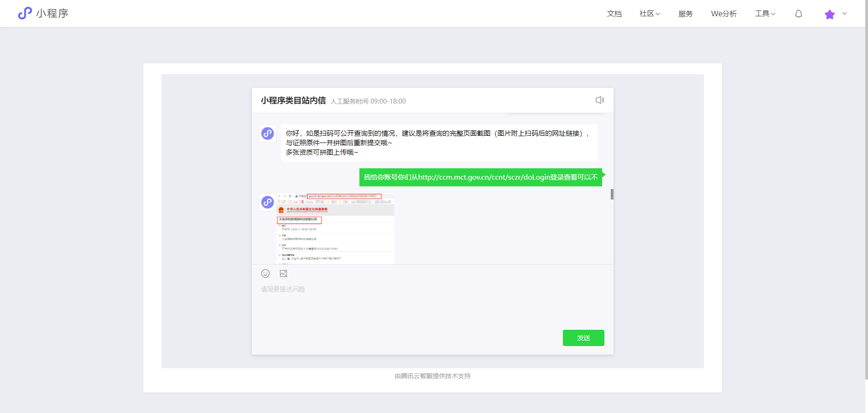Click the chat scrollbar handle
Image resolution: width=868 pixels, height=413 pixels.
[612, 194]
